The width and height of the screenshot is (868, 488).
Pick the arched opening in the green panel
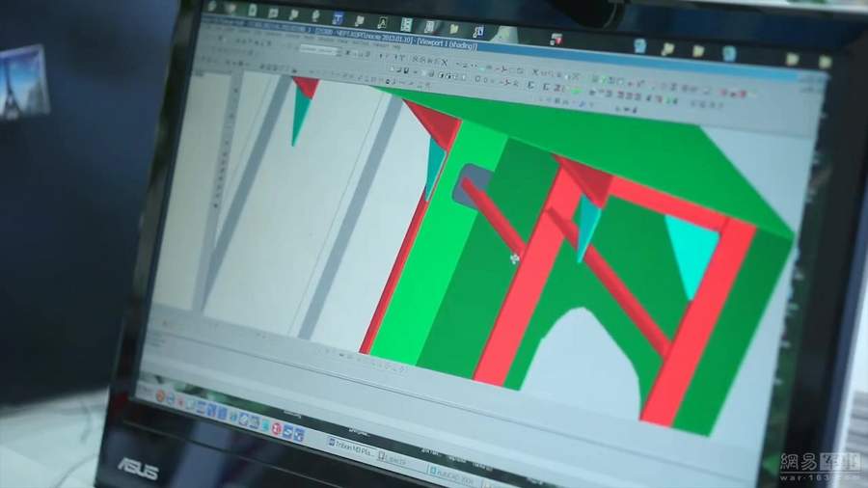pos(582,366)
